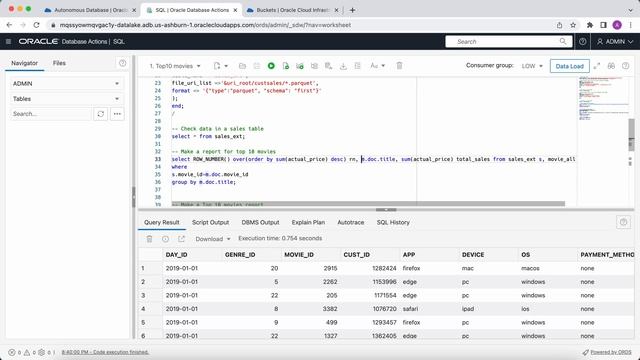Click the Run Script icon
This screenshot has width=640, height=360.
(286, 66)
